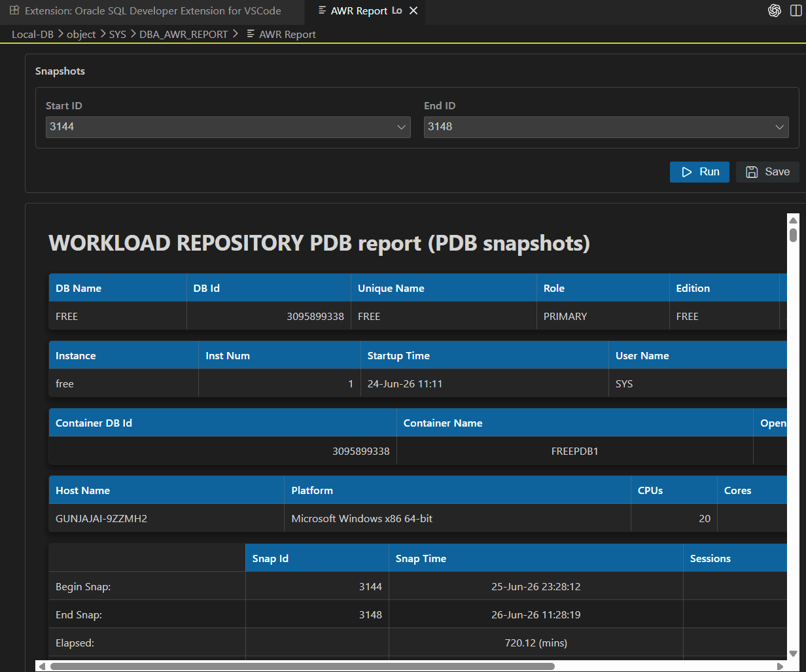Click the floppy disk icon on Save
Viewport: 806px width, 672px height.
[752, 172]
